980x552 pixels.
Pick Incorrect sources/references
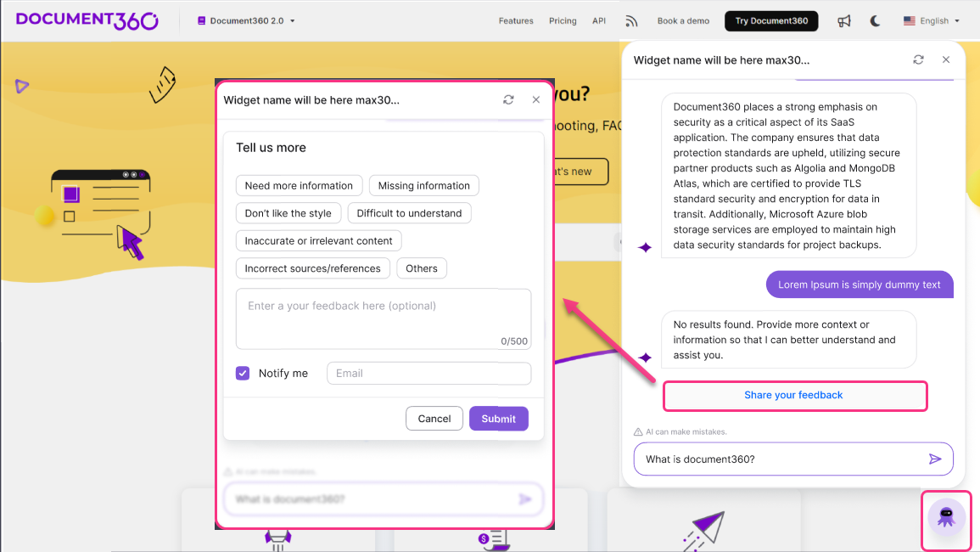(312, 268)
